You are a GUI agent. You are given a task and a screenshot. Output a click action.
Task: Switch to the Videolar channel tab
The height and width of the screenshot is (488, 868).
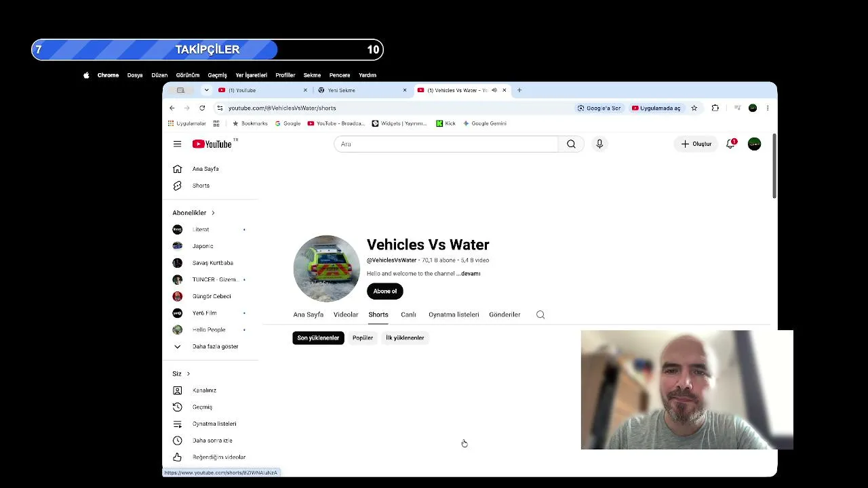(x=346, y=314)
